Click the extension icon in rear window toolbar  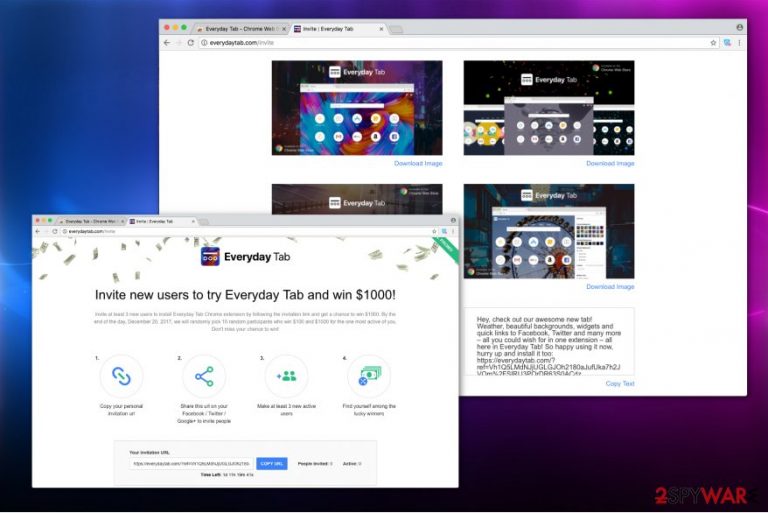727,43
